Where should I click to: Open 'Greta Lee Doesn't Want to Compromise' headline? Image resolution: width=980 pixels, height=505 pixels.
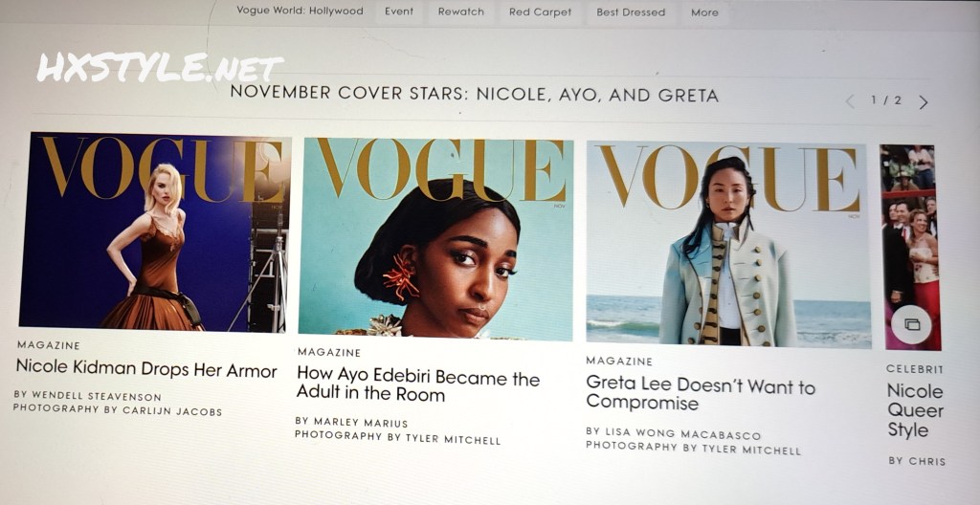pyautogui.click(x=700, y=394)
